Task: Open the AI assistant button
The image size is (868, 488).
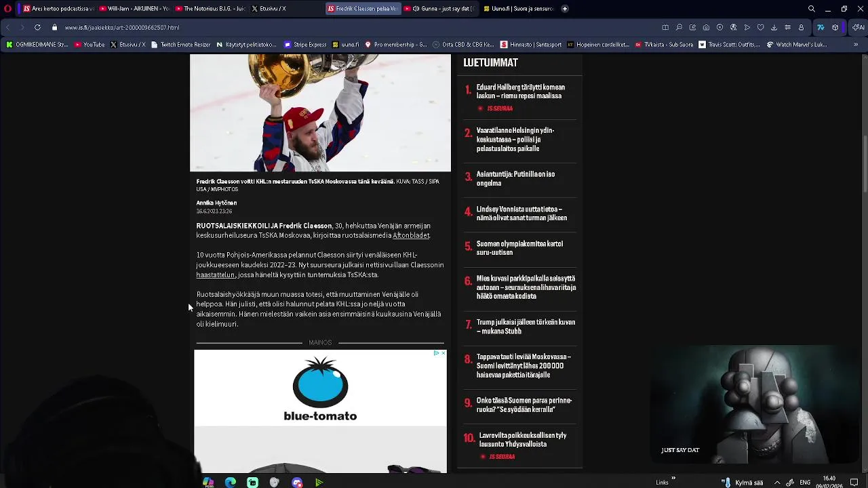Action: [858, 28]
